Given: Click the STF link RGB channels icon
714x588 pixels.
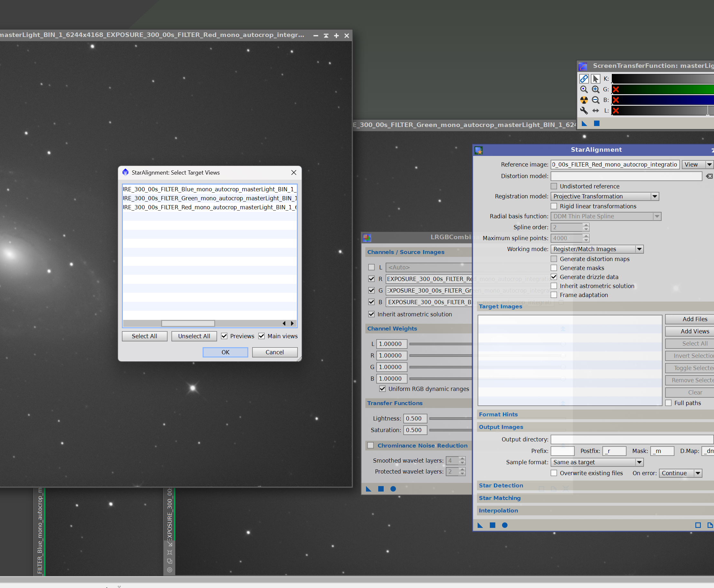Looking at the screenshot, I should [x=583, y=78].
